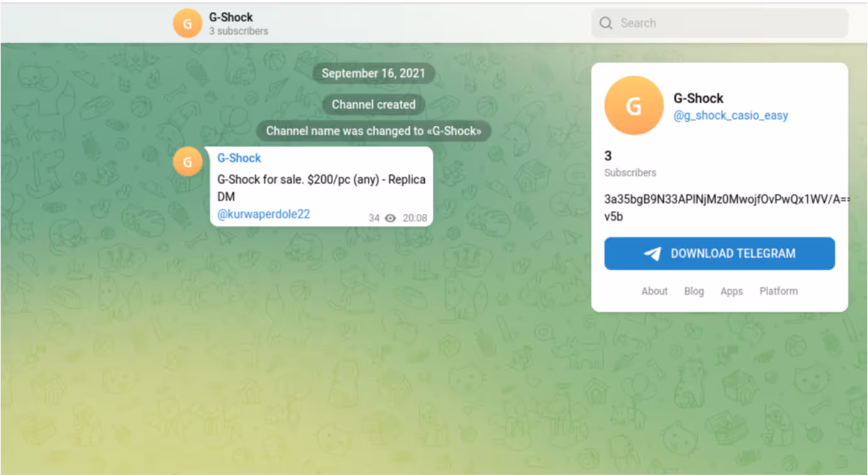Open the G avatar beside the message
The height and width of the screenshot is (476, 868).
pos(187,162)
